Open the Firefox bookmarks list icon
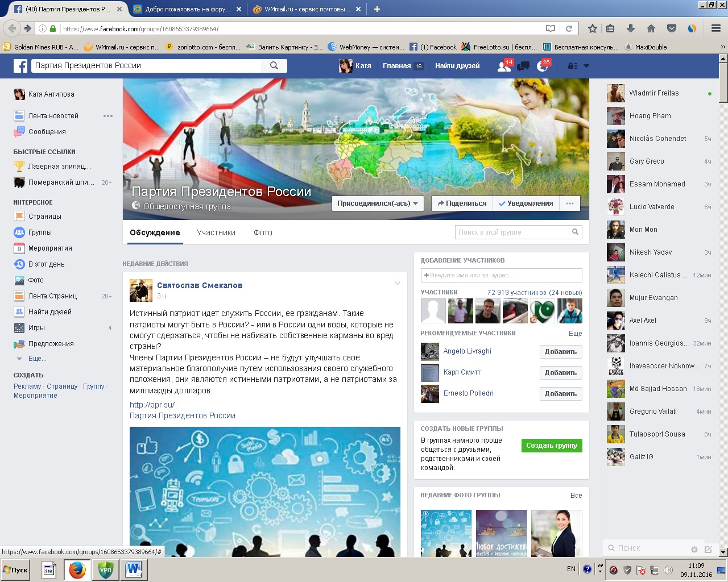The height and width of the screenshot is (582, 728). coord(610,28)
